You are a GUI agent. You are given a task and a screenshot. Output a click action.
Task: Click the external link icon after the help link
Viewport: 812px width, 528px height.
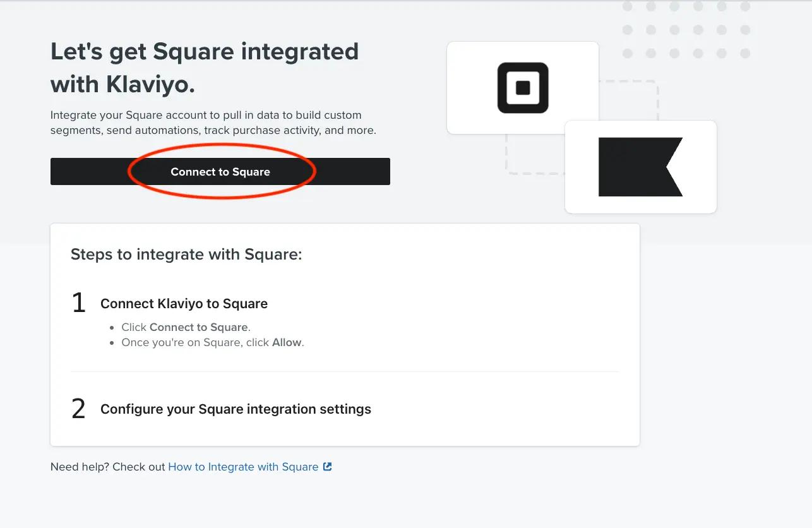tap(327, 467)
